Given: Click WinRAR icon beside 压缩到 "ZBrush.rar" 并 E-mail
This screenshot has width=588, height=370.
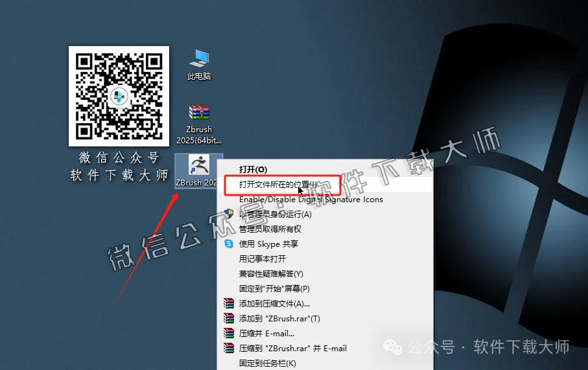Looking at the screenshot, I should pyautogui.click(x=229, y=348).
